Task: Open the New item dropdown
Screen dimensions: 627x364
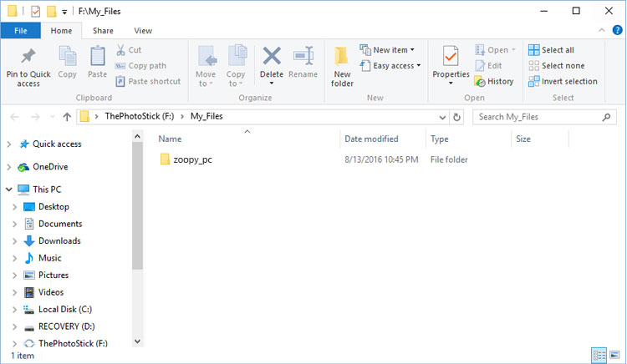Action: click(388, 50)
